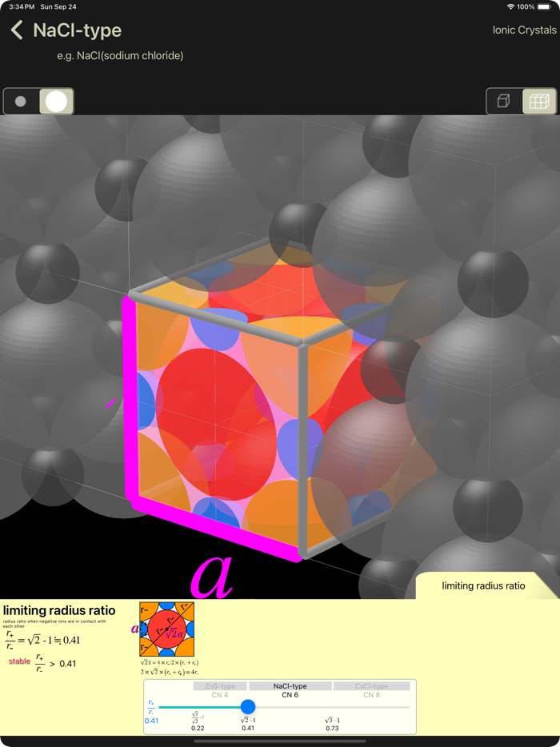Select the ZnS-type structure label
This screenshot has height=747, width=560.
coord(220,686)
